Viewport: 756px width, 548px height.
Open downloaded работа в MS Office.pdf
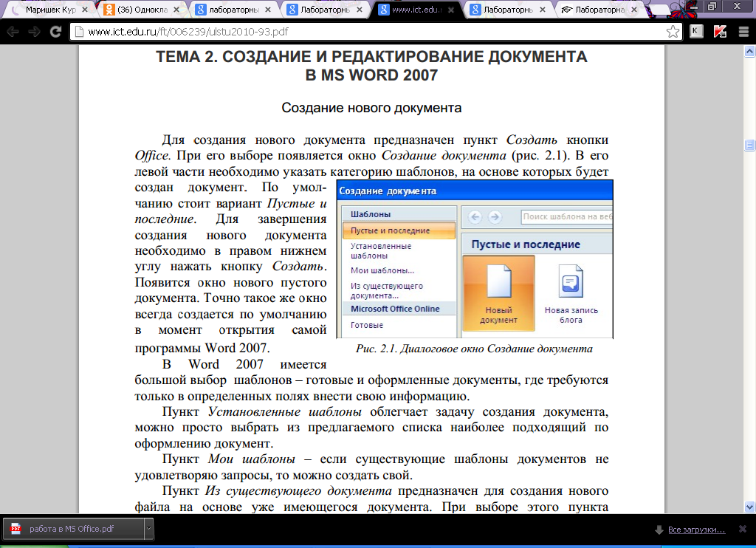[x=72, y=529]
